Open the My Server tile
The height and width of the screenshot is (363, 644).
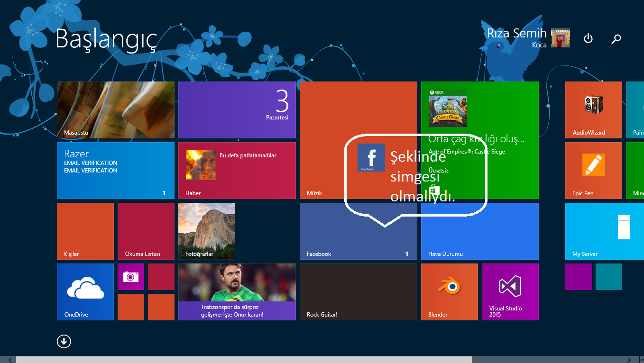click(604, 231)
